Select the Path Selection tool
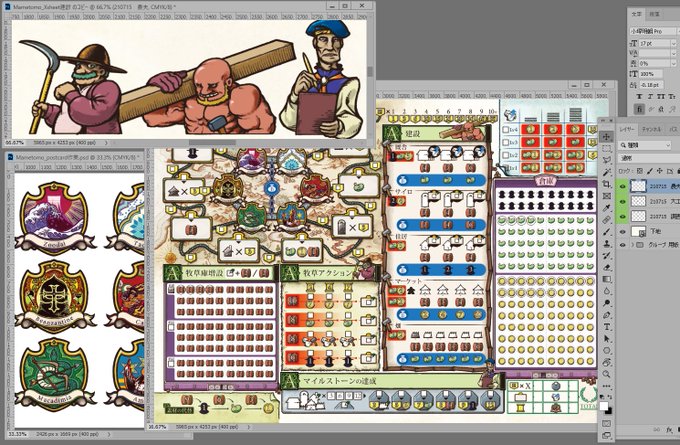680x445 pixels. pyautogui.click(x=606, y=338)
